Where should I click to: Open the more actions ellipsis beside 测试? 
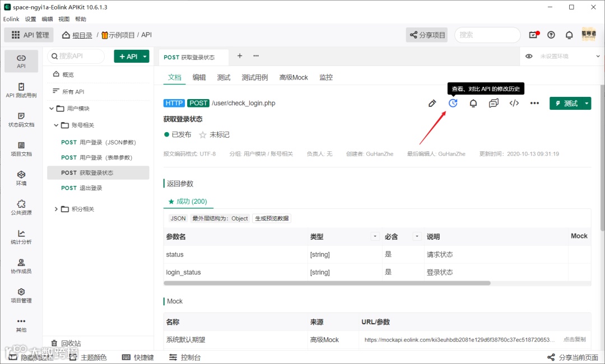click(x=534, y=104)
